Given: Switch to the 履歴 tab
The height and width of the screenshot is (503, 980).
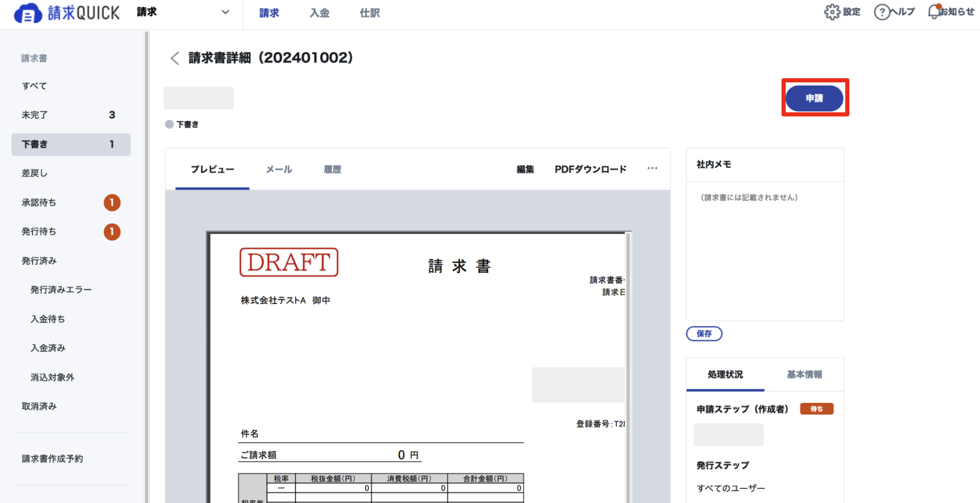Looking at the screenshot, I should 332,169.
